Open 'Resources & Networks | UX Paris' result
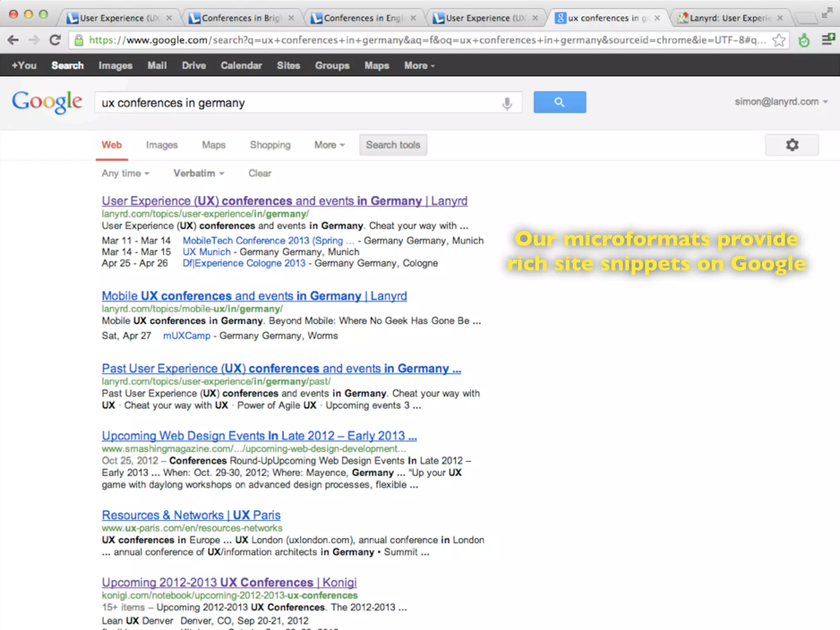Image resolution: width=840 pixels, height=630 pixels. [191, 515]
